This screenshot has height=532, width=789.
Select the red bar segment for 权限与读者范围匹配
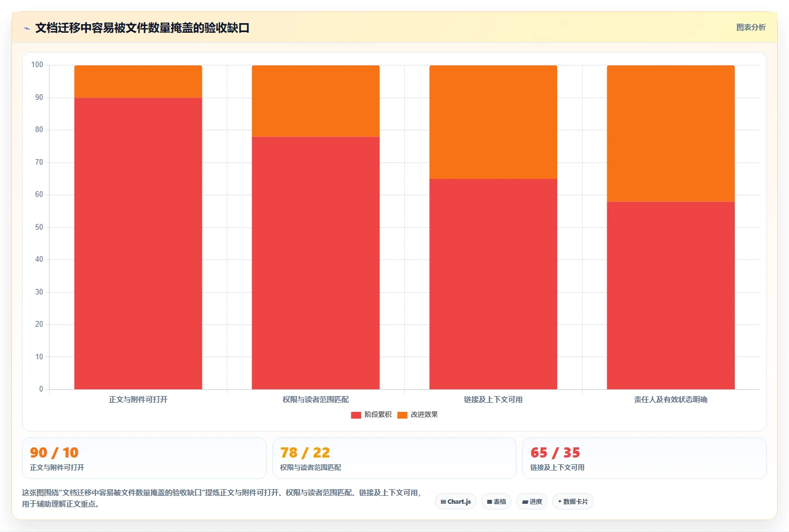point(316,263)
